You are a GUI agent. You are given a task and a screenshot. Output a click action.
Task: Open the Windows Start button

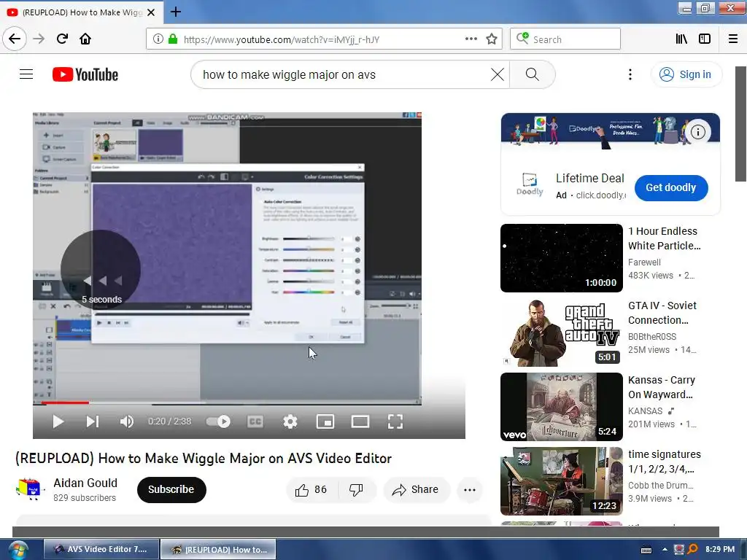[x=18, y=550]
